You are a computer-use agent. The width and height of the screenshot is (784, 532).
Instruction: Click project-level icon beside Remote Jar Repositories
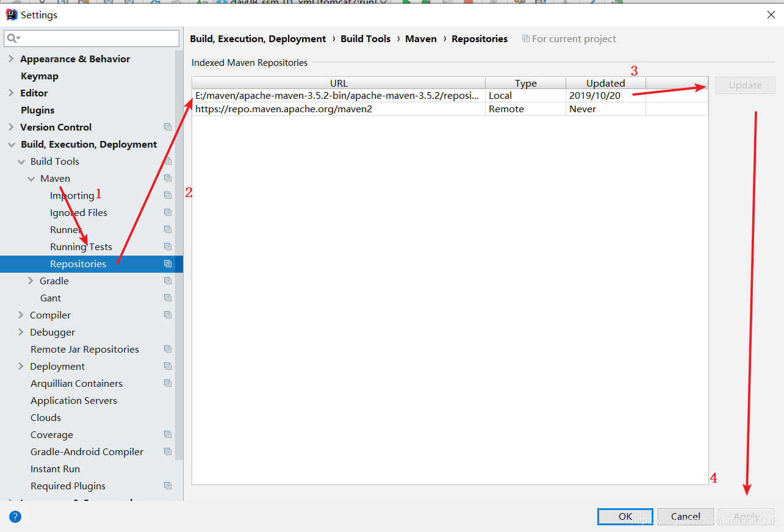168,349
